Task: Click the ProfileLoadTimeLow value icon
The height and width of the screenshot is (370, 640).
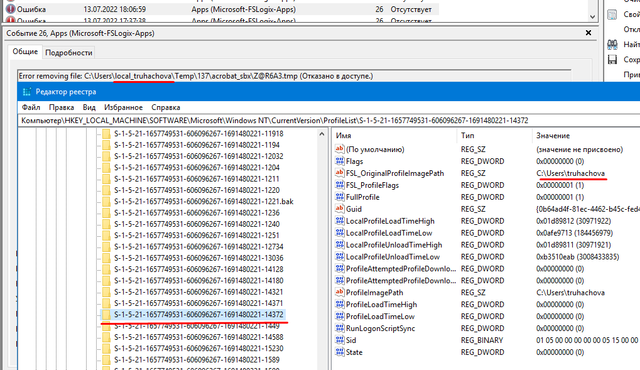Action: [x=340, y=316]
